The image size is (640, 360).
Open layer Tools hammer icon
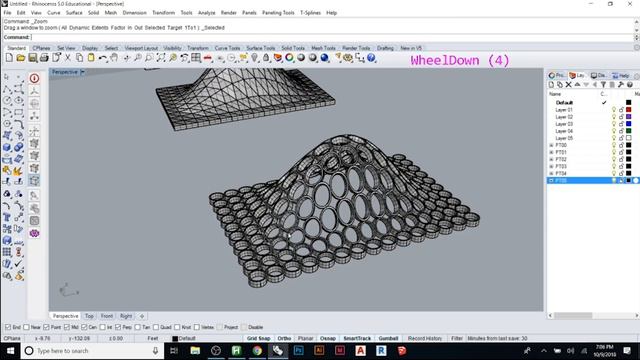621,84
